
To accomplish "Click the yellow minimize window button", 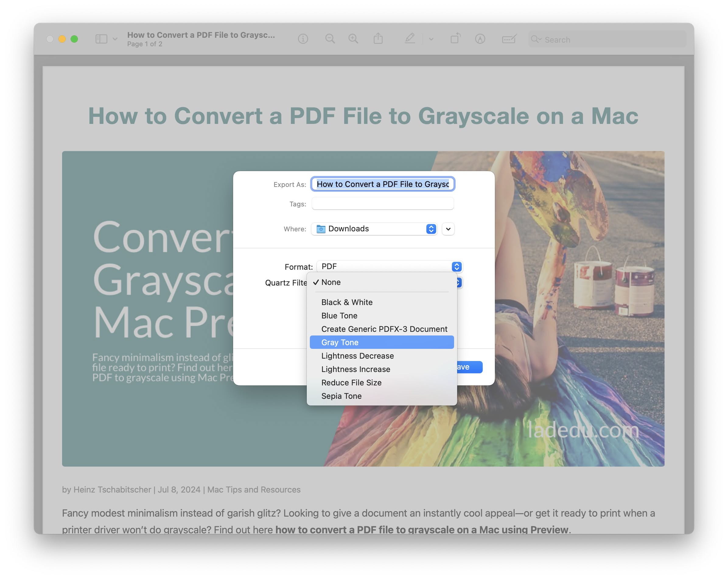I will (x=62, y=39).
